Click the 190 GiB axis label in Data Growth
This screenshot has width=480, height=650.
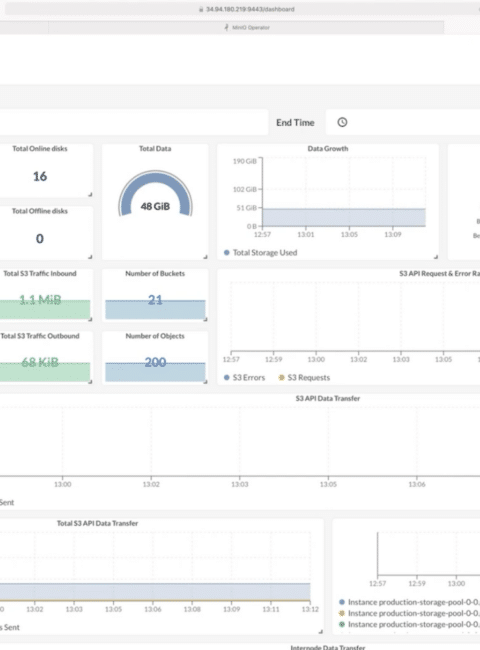[245, 161]
